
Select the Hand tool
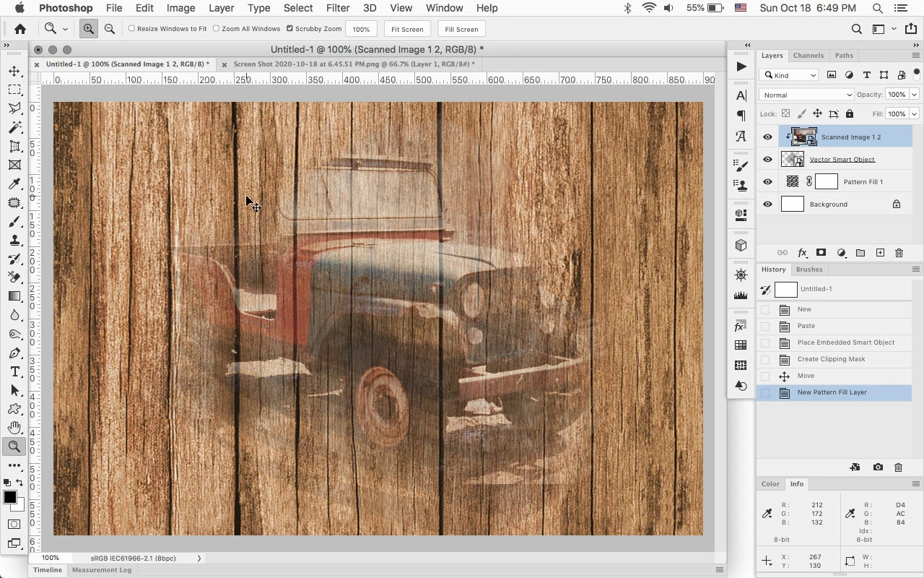coord(14,428)
